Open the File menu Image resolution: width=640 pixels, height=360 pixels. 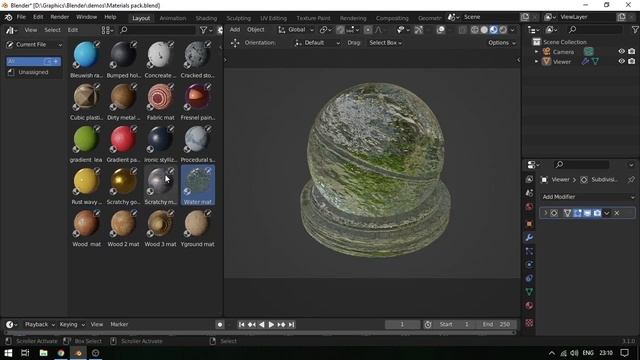click(x=21, y=17)
